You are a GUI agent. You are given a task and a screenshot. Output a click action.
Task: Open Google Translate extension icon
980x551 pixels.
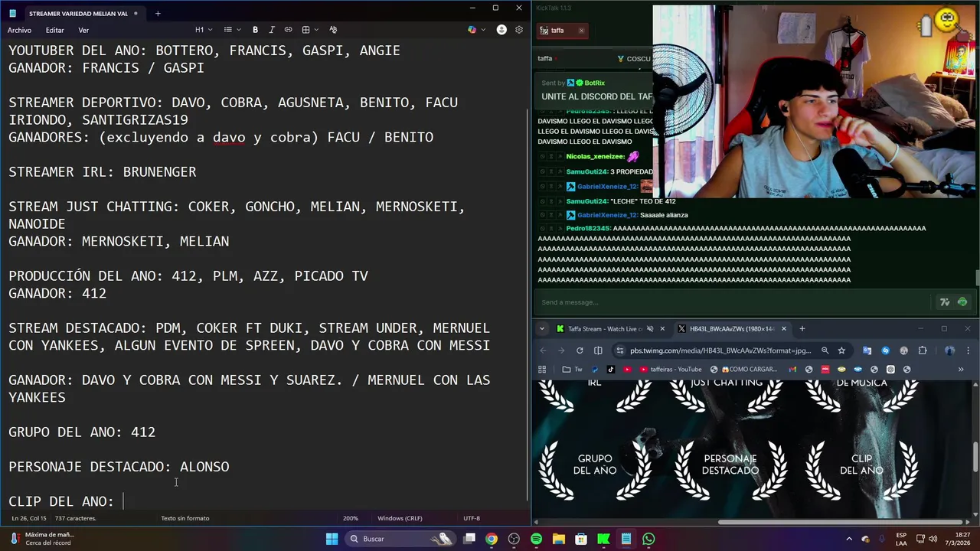(x=867, y=350)
